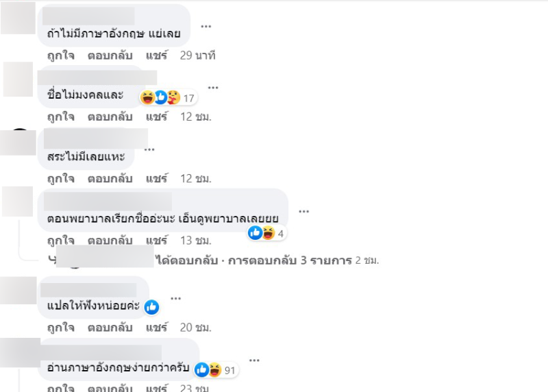548x392 pixels.
Task: Like the 'แปลให้ฟังหน่อยค่ะ' comment
Action: [61, 328]
